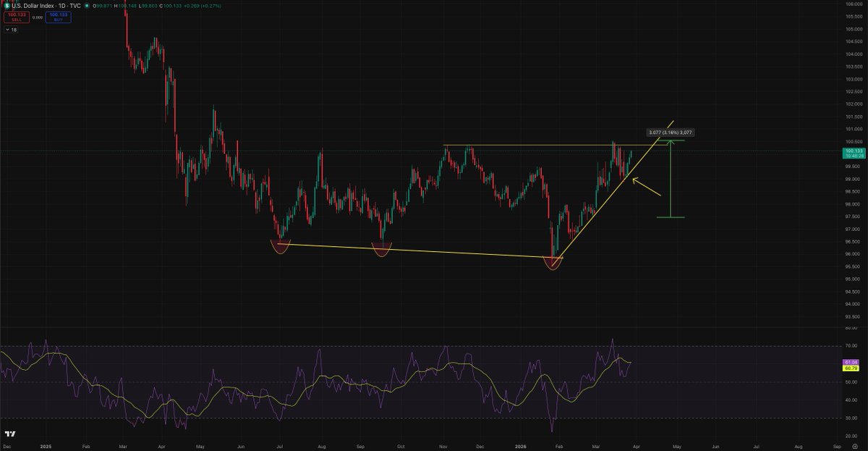Viewport: 868px width, 451px height.
Task: Click the 103.000 price axis label
Action: click(x=854, y=79)
